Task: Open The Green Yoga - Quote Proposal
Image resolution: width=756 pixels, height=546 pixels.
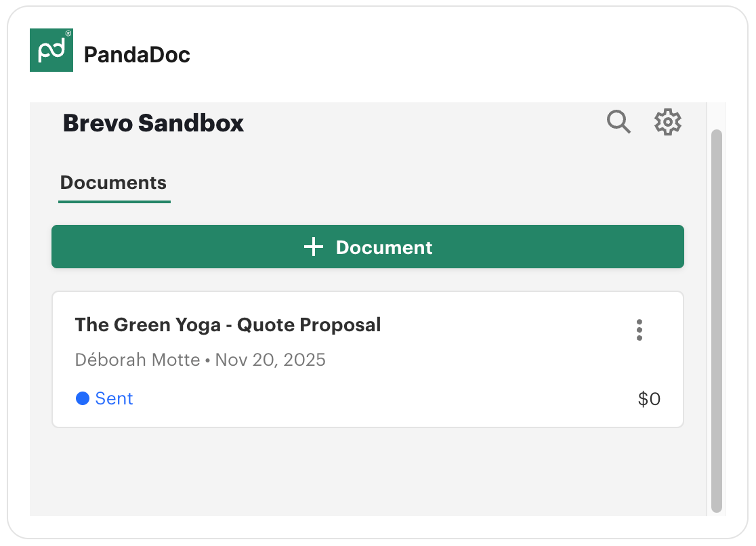Action: point(228,324)
